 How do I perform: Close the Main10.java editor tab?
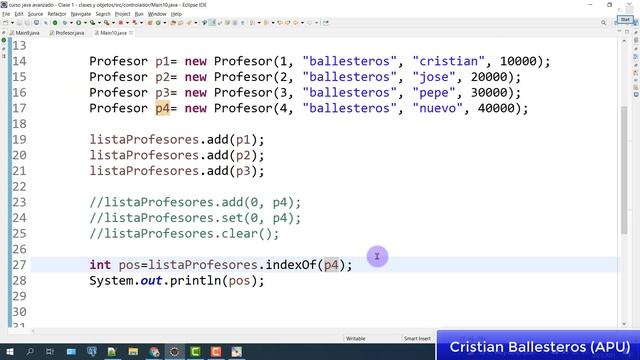(x=131, y=33)
